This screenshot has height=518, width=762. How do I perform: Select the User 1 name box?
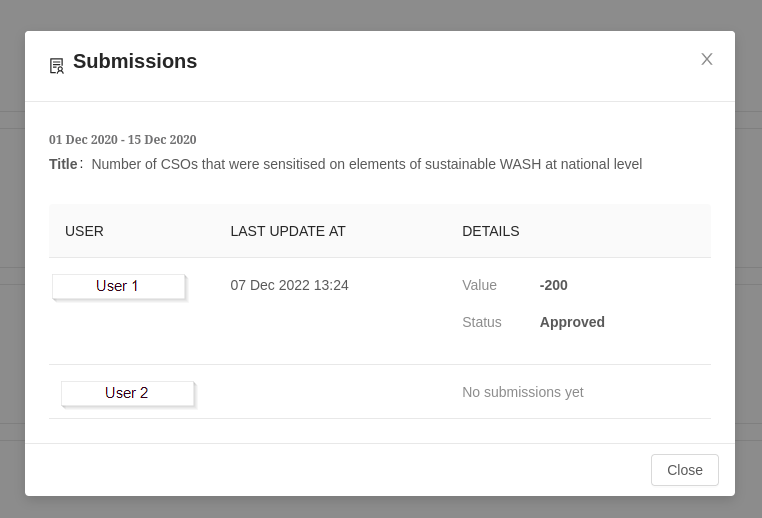click(118, 286)
